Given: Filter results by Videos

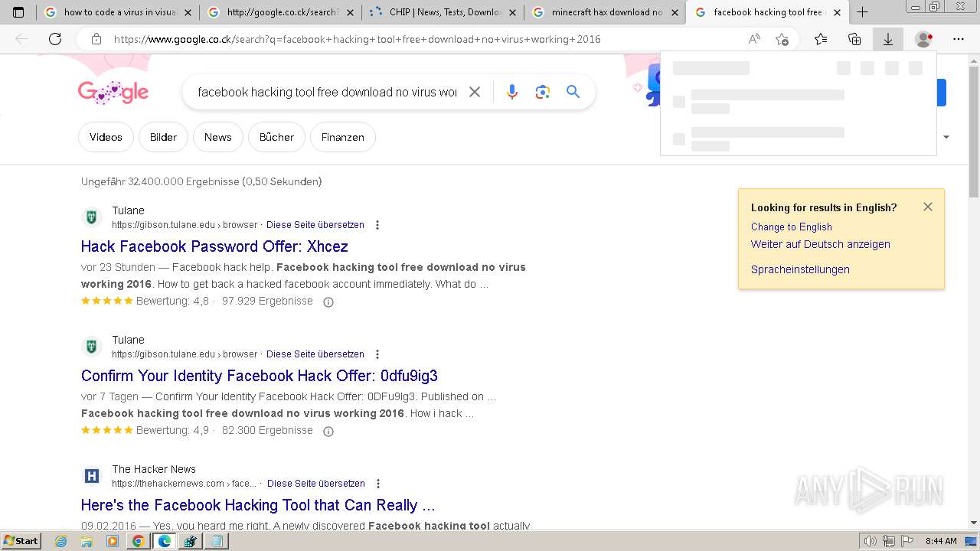Looking at the screenshot, I should 106,137.
